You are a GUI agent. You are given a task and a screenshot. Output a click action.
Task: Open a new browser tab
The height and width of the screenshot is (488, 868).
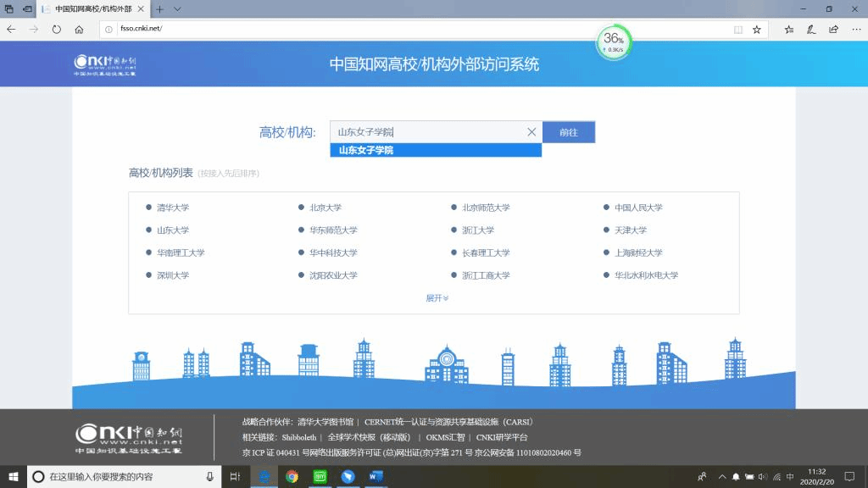coord(159,8)
